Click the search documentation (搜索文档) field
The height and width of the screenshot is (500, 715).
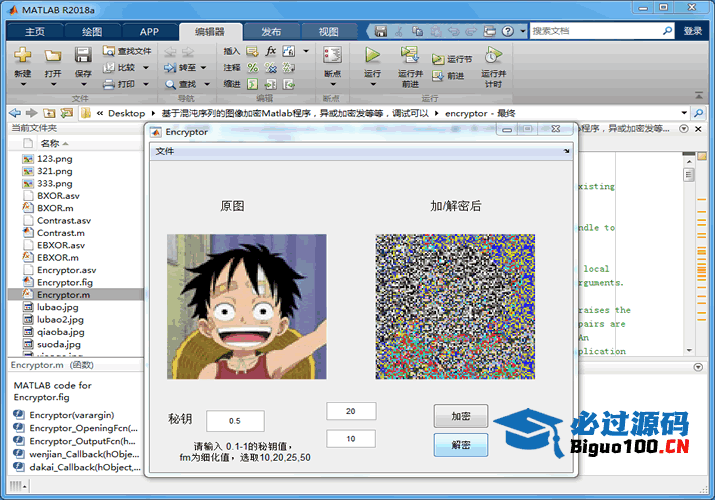tap(595, 31)
